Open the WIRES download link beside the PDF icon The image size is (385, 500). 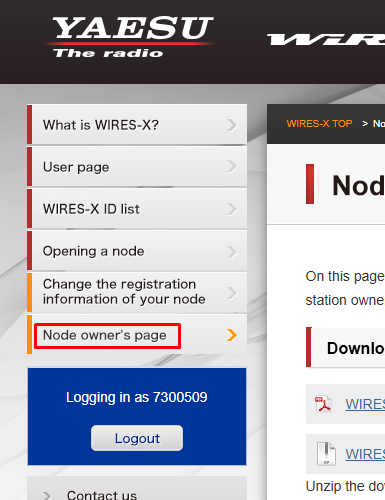(365, 404)
